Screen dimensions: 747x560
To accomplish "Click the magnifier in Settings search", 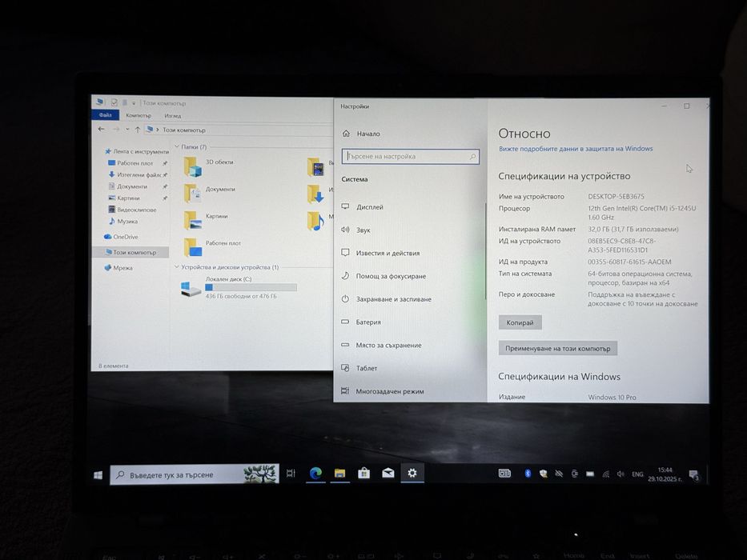I will [x=472, y=156].
